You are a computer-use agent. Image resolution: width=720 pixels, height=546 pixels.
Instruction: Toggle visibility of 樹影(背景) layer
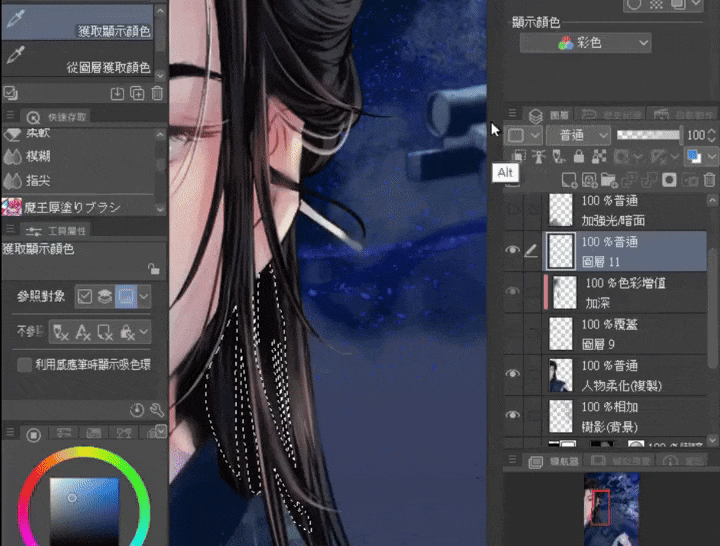(512, 415)
